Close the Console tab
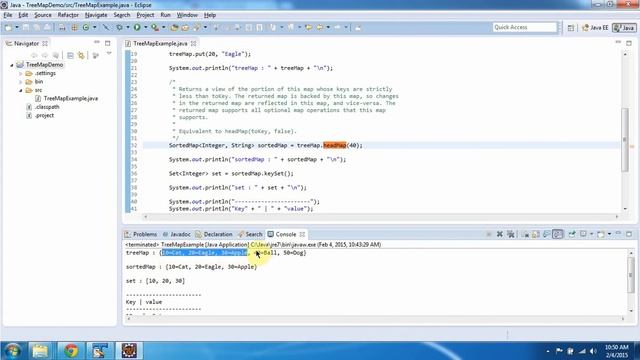Screen dimensions: 640x360 click(302, 234)
